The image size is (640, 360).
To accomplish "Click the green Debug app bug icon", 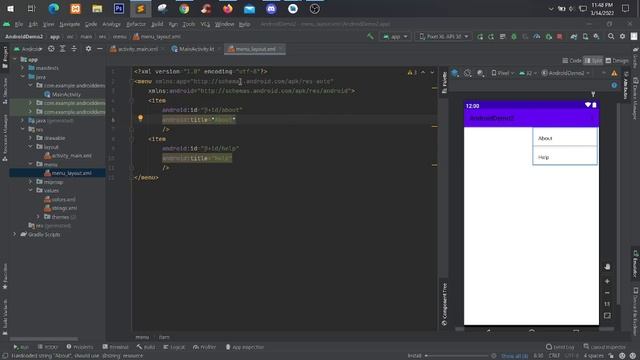I will (514, 37).
